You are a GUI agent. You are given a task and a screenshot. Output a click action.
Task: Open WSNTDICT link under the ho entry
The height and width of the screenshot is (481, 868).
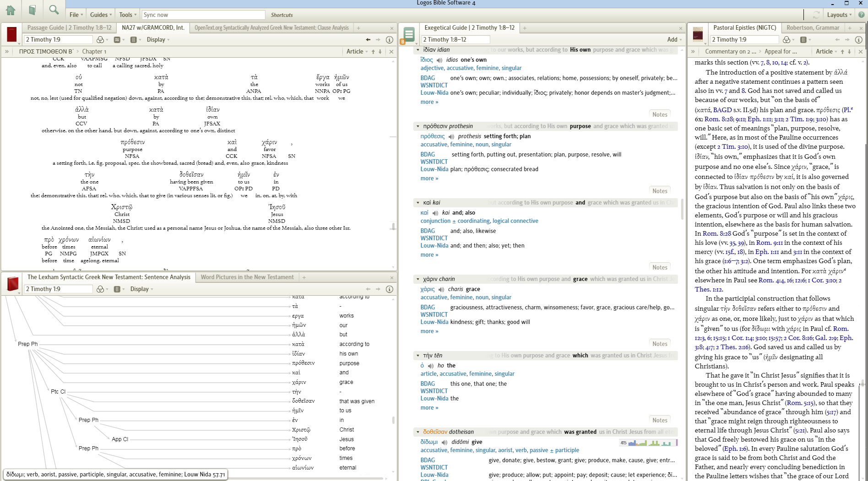point(434,391)
